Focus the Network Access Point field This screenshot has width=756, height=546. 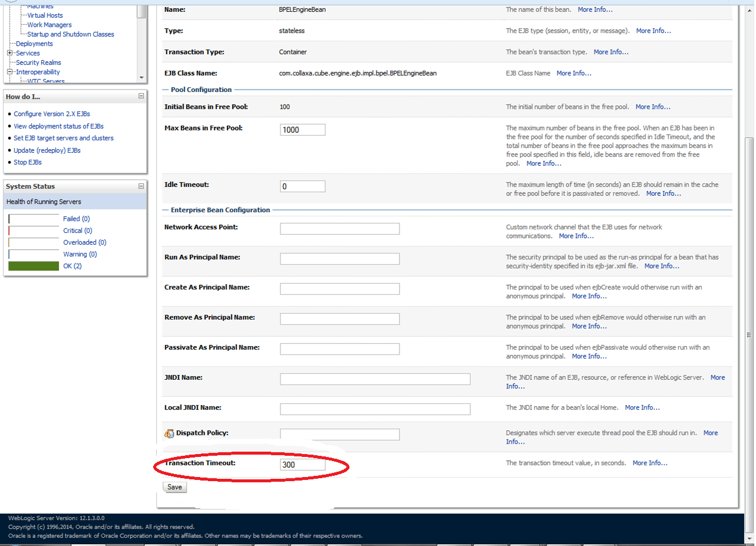pyautogui.click(x=340, y=229)
